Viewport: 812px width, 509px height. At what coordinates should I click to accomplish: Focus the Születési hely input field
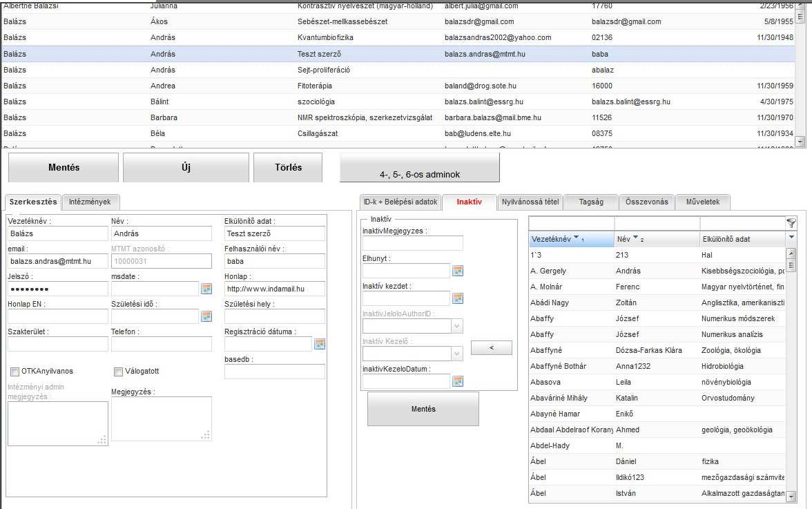(275, 316)
